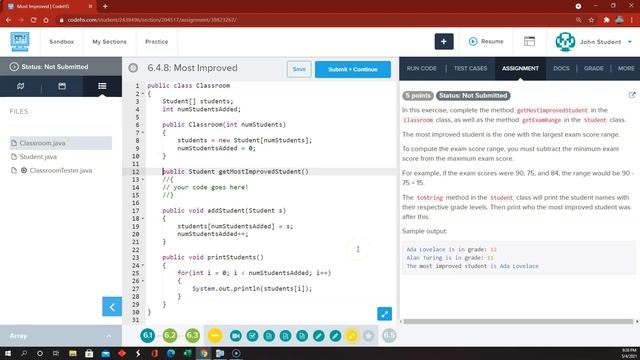Go to module 6.1 circle

point(148,336)
